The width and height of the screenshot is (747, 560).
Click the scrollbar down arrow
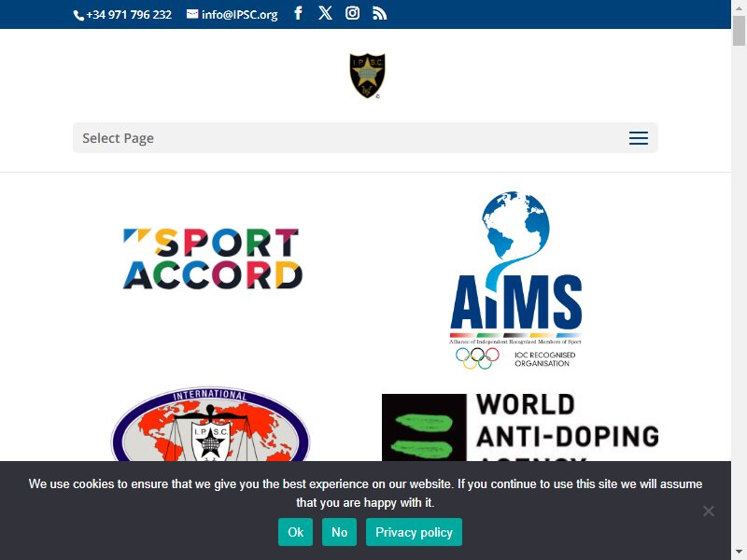pos(739,553)
